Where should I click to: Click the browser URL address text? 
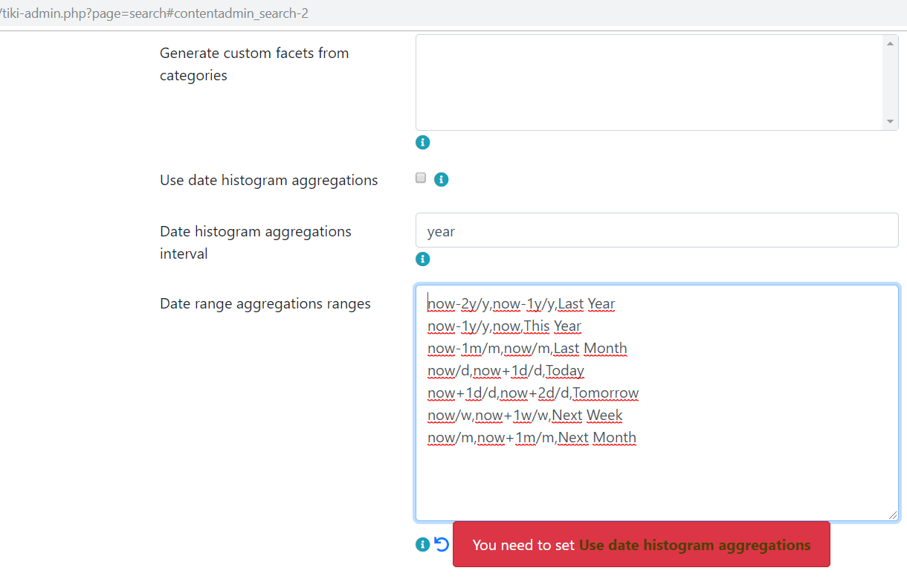(x=154, y=13)
